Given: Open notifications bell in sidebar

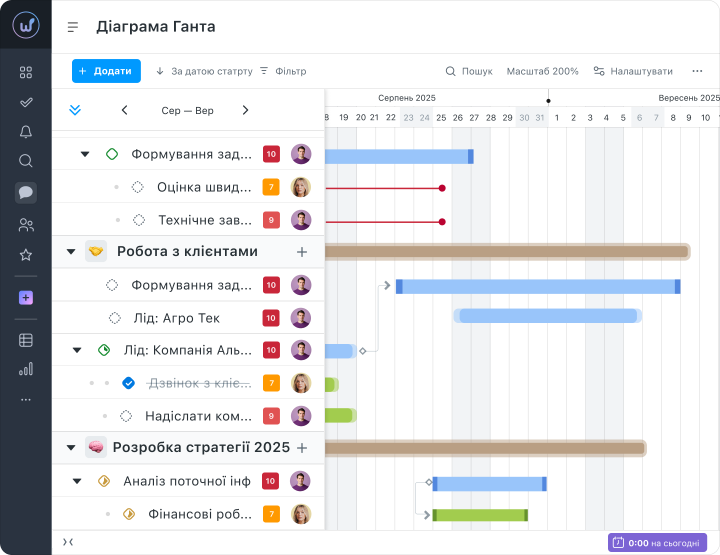Looking at the screenshot, I should click(26, 131).
